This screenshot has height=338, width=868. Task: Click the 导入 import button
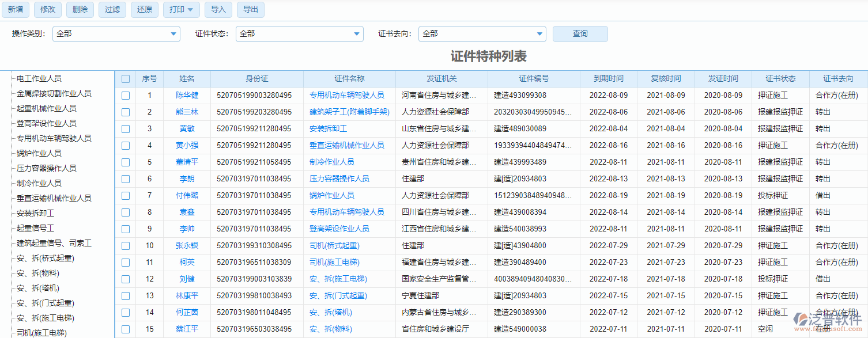coord(218,9)
